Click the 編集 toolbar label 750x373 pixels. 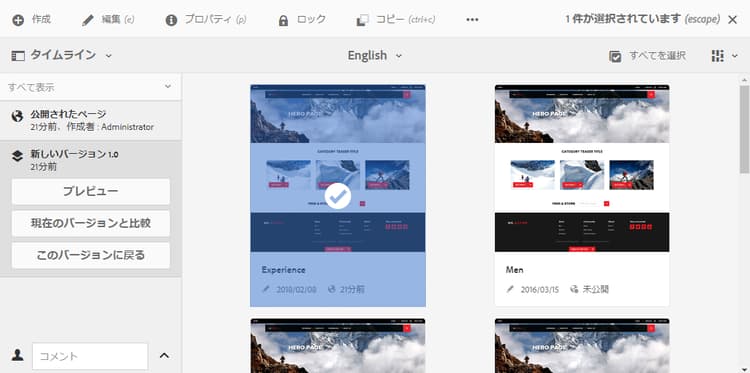(111, 20)
